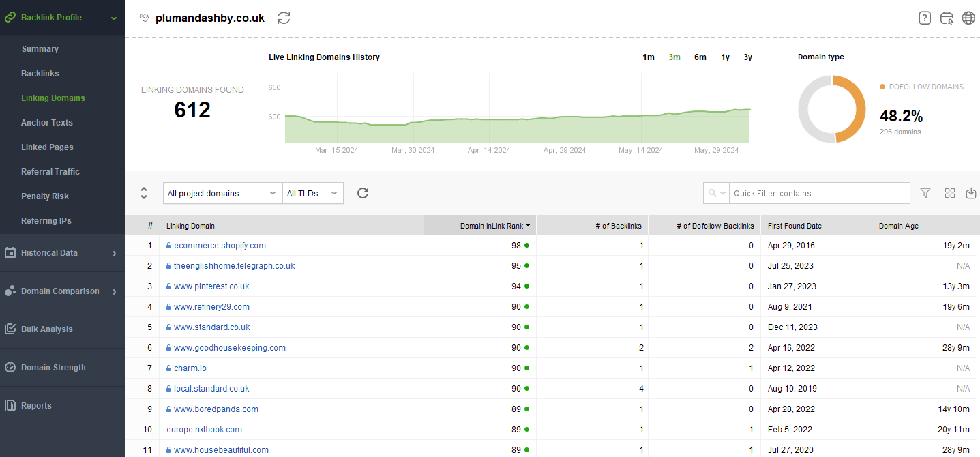Click the grid columns layout icon
Image resolution: width=980 pixels, height=457 pixels.
[x=950, y=193]
